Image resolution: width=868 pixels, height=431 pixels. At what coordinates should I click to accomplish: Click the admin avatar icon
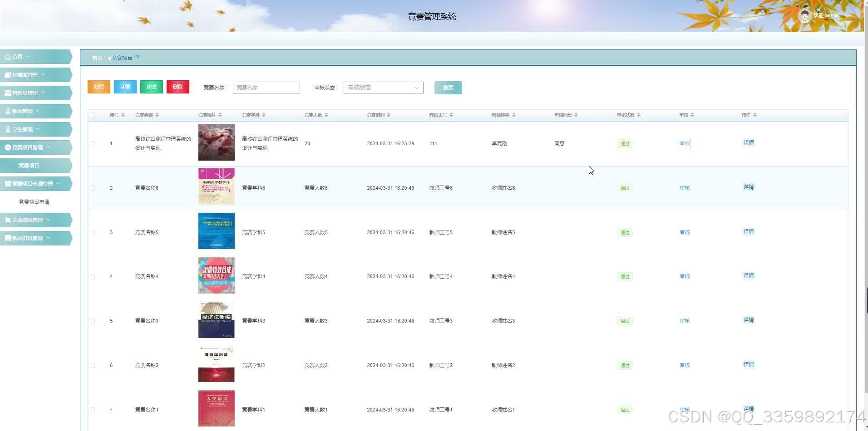pyautogui.click(x=804, y=16)
